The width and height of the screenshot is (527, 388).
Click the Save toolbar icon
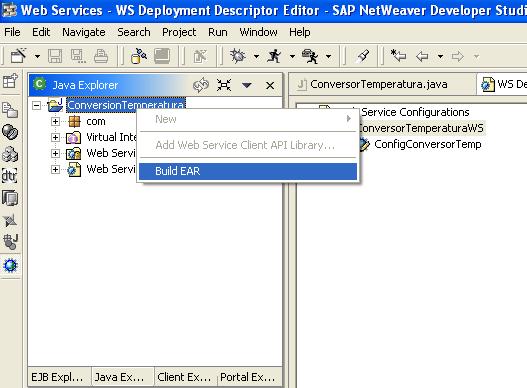[55, 56]
